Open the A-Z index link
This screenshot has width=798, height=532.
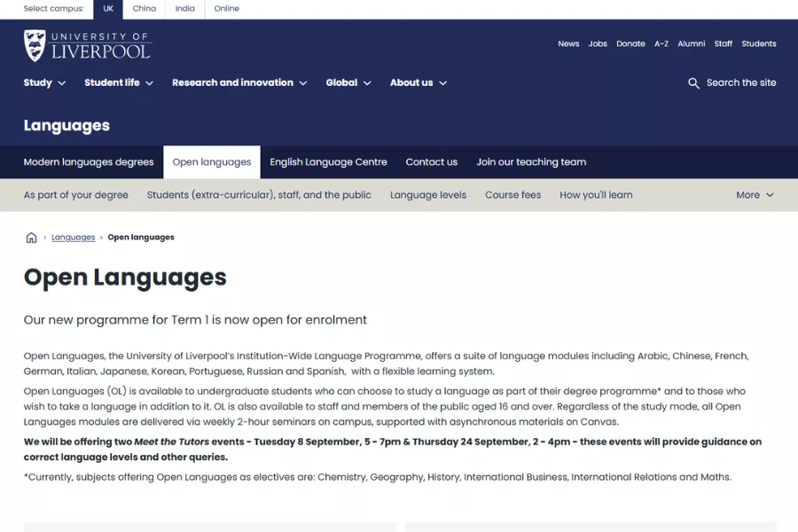click(661, 43)
